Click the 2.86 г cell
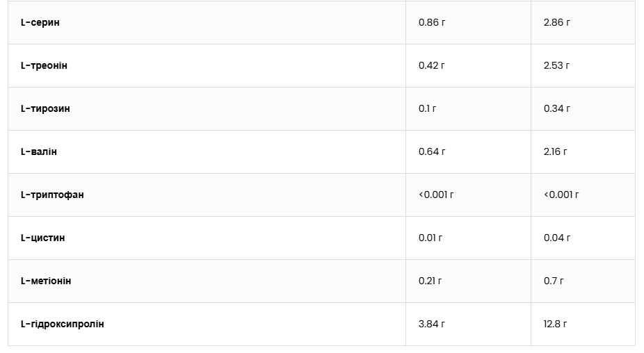 click(x=556, y=22)
